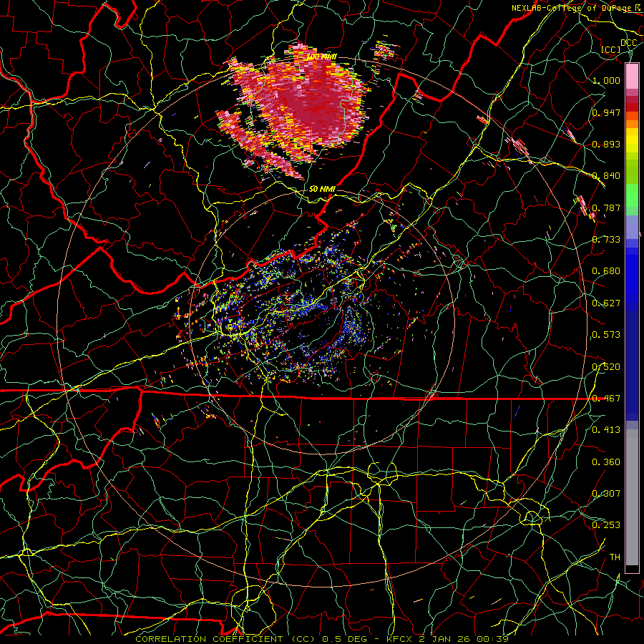Pick the light pink top legend color
The height and width of the screenshot is (644, 644).
(632, 76)
